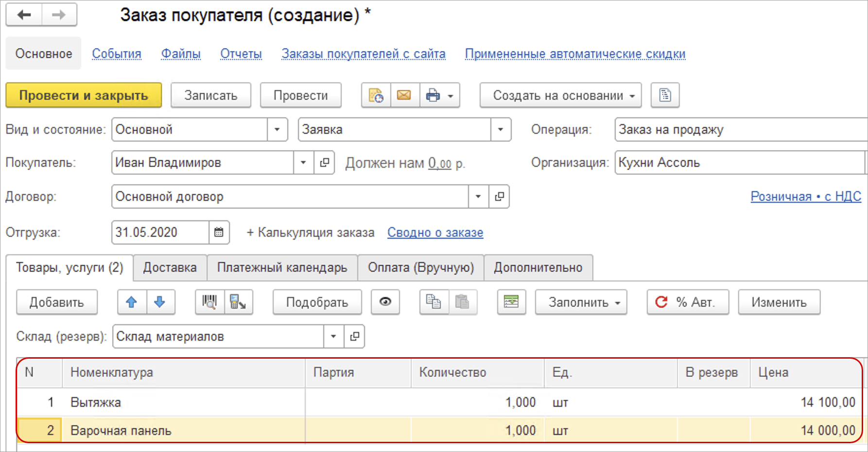The image size is (868, 452).
Task: Click the email envelope icon
Action: [404, 95]
